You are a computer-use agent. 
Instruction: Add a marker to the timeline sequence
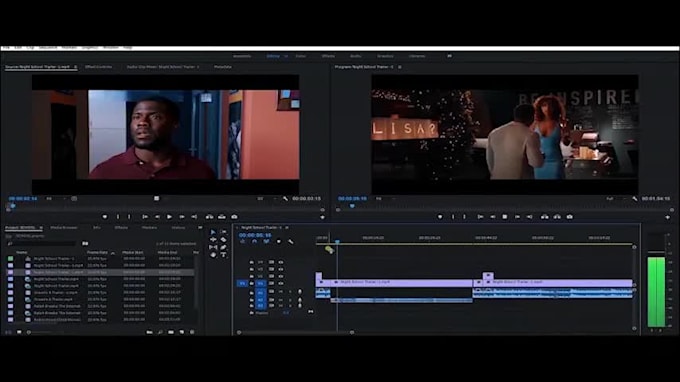pyautogui.click(x=278, y=242)
